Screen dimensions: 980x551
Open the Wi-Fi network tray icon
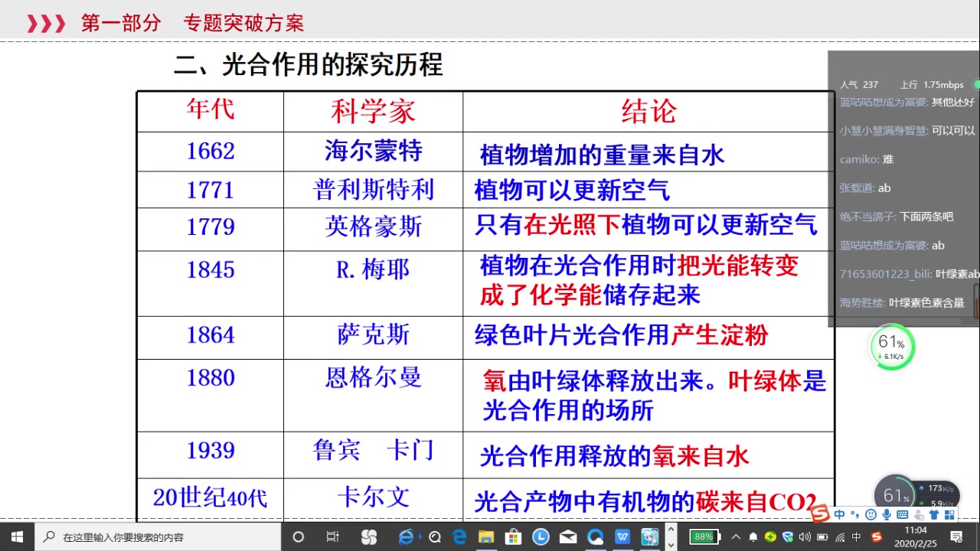(x=840, y=537)
